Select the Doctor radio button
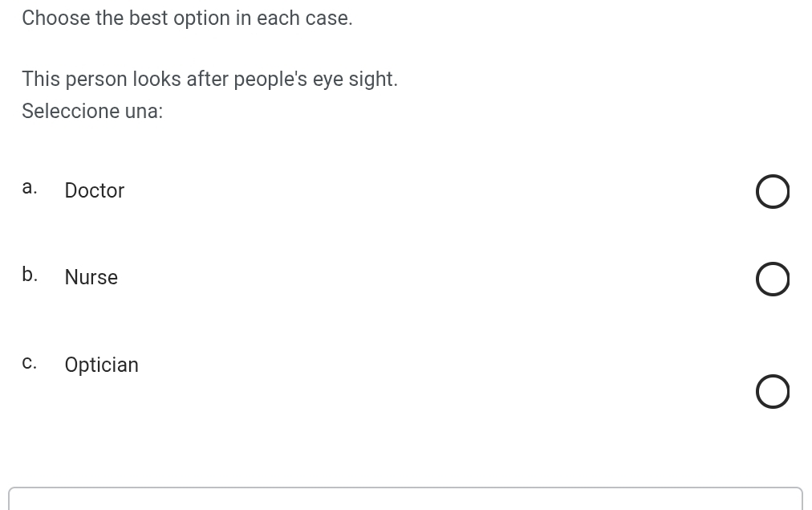Viewport: 812px width, 510px height. 772,193
